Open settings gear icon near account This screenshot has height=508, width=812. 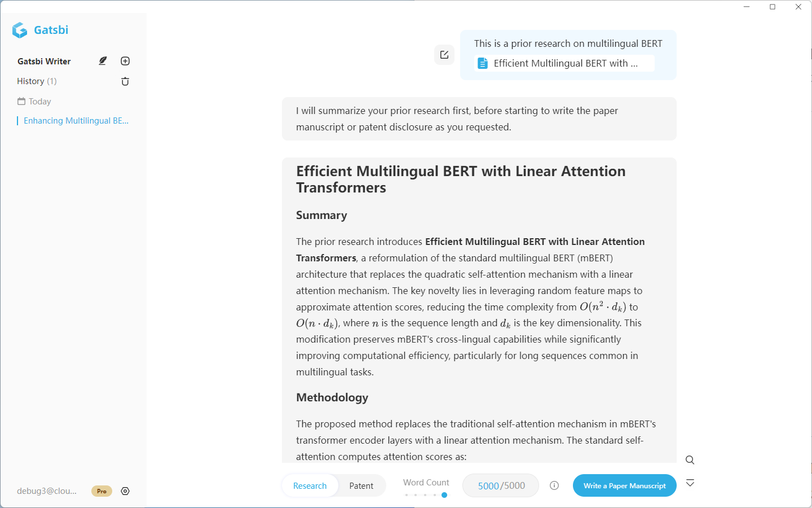point(125,491)
